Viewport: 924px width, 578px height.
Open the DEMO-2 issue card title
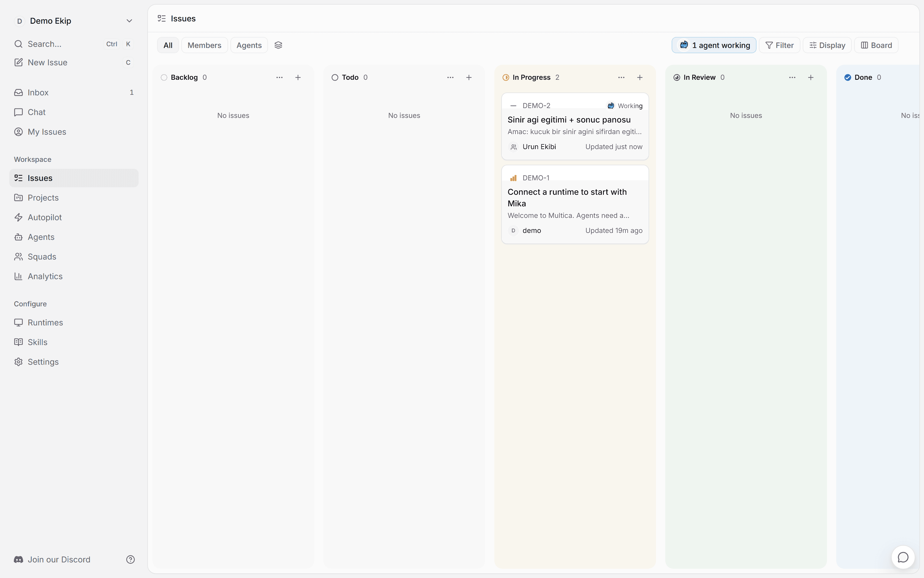coord(569,120)
